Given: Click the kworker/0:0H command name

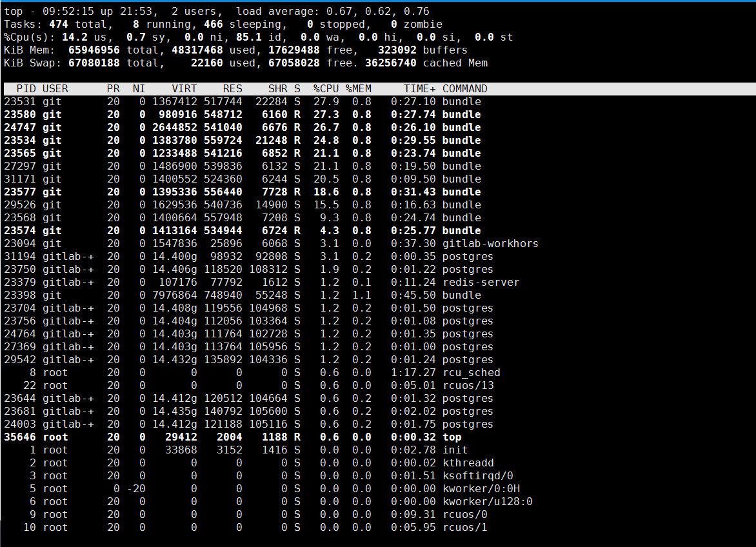Looking at the screenshot, I should point(481,489).
